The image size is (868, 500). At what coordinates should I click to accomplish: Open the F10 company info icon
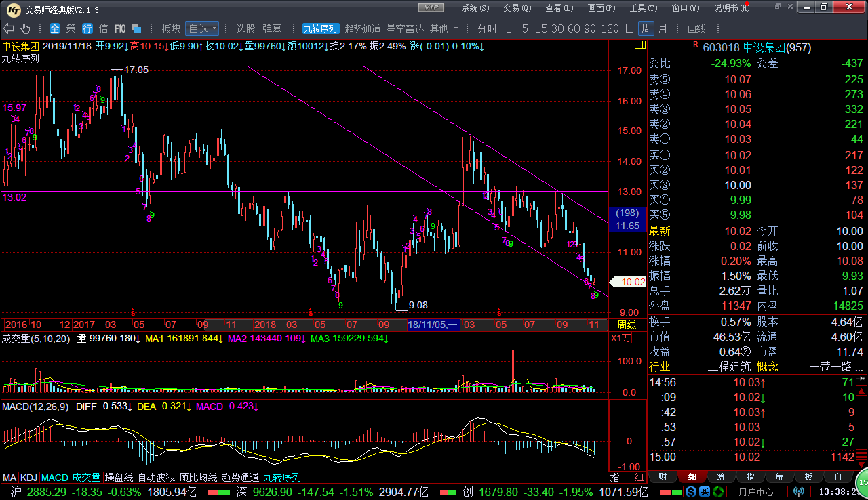120,28
